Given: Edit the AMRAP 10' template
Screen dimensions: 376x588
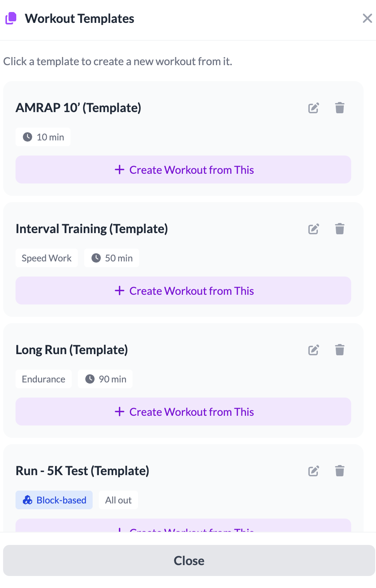Looking at the screenshot, I should pos(314,108).
